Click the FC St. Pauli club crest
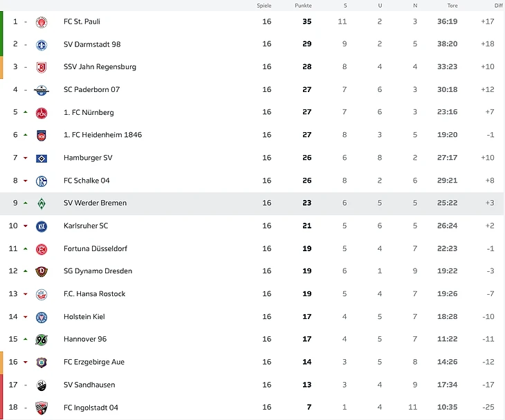The image size is (505, 420). [42, 22]
